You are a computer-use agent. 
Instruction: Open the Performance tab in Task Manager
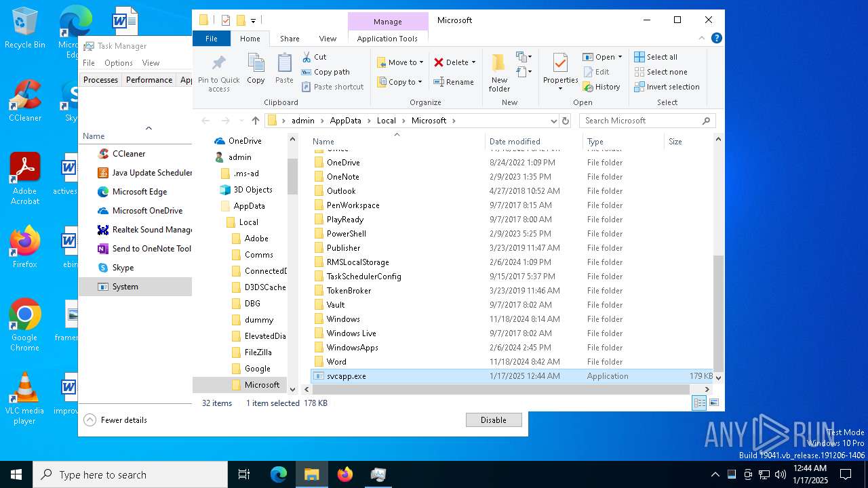tap(149, 80)
